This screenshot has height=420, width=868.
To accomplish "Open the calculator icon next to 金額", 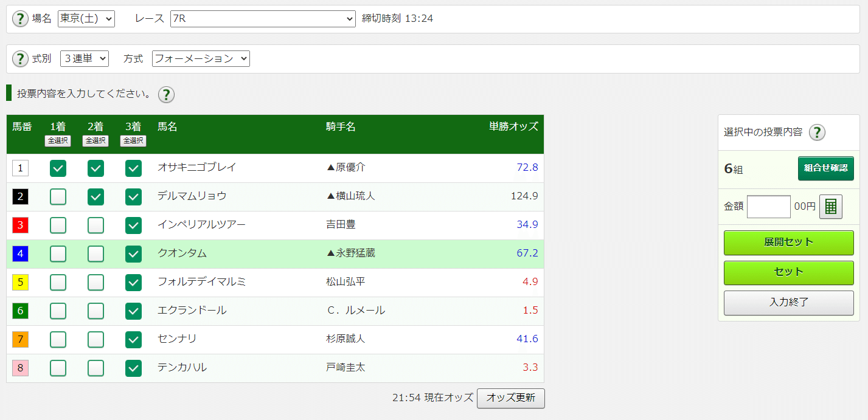I will pyautogui.click(x=831, y=207).
